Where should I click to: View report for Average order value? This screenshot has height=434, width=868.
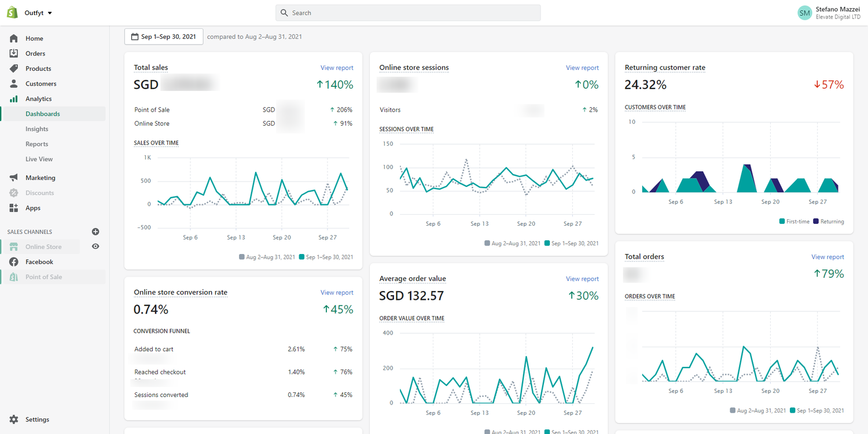point(582,279)
